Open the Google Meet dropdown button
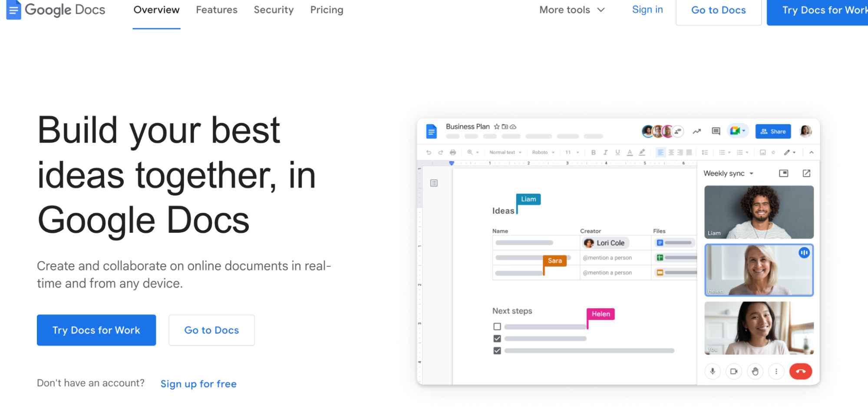The width and height of the screenshot is (868, 417). [x=738, y=131]
